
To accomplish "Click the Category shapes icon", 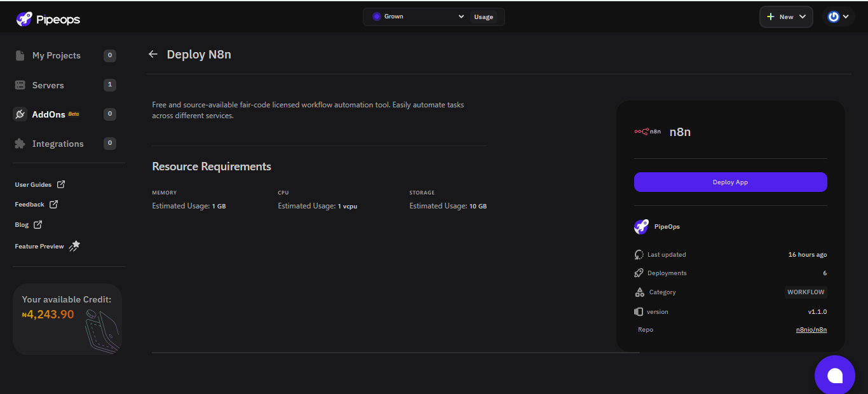I will point(640,292).
